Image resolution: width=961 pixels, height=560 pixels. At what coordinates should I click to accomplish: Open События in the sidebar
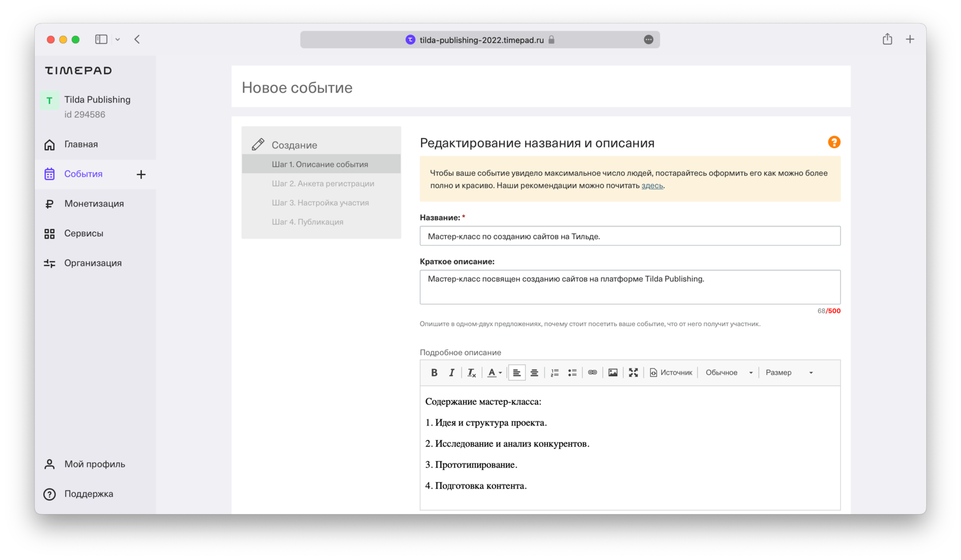84,174
